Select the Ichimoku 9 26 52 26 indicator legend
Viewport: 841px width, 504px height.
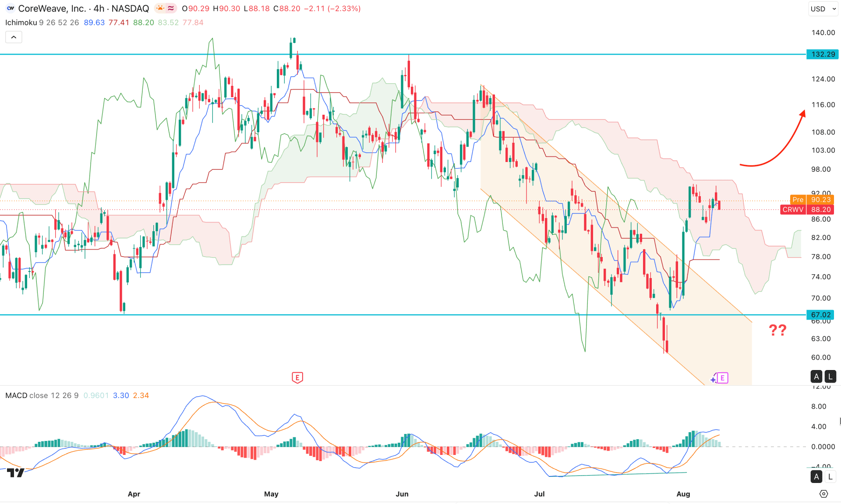(42, 22)
